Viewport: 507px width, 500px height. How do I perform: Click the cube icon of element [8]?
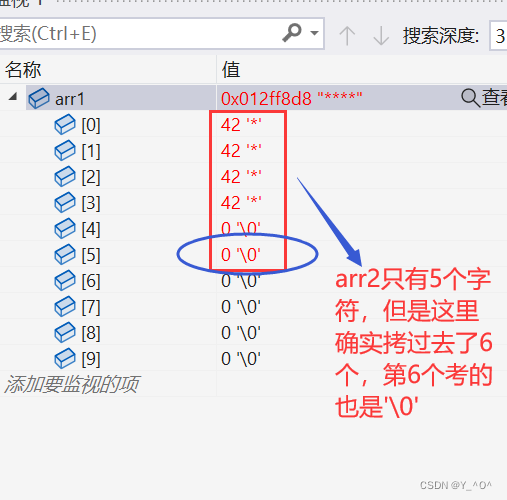[65, 332]
